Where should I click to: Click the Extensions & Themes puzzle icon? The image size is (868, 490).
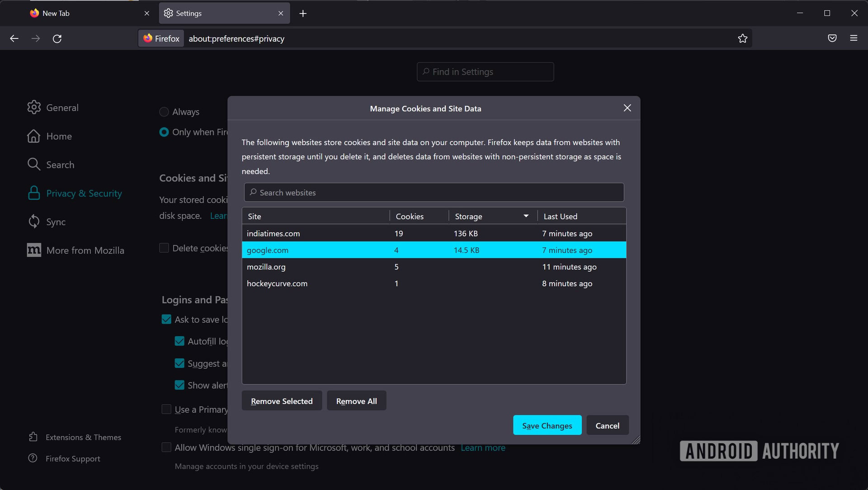[33, 437]
